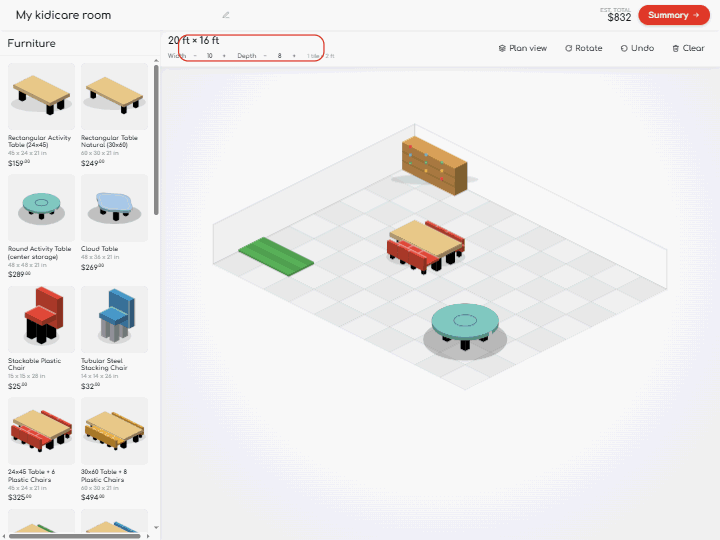The image size is (720, 540).
Task: Click the room width value 10
Action: 209,56
